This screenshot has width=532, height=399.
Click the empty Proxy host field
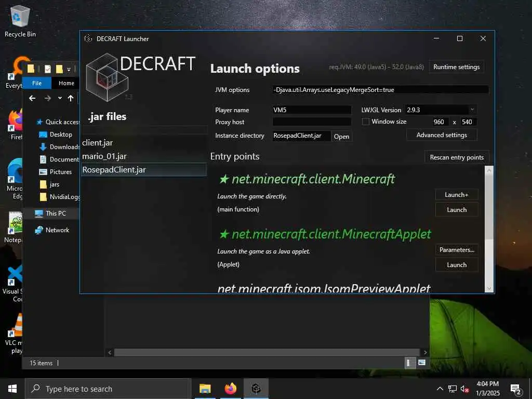312,122
